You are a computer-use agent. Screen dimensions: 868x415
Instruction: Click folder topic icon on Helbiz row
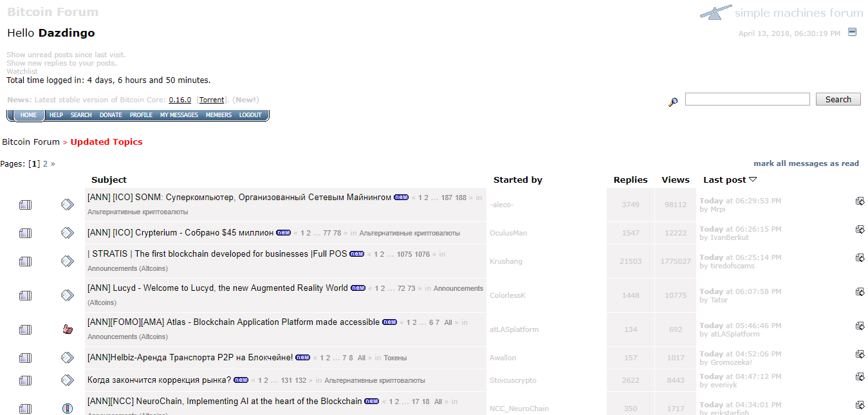click(x=25, y=358)
